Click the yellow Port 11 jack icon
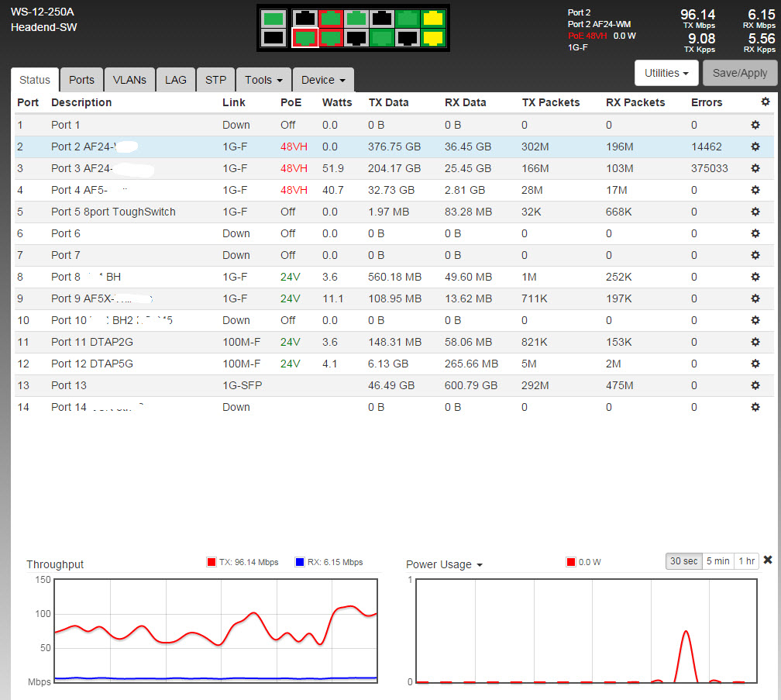The image size is (781, 700). click(x=434, y=18)
